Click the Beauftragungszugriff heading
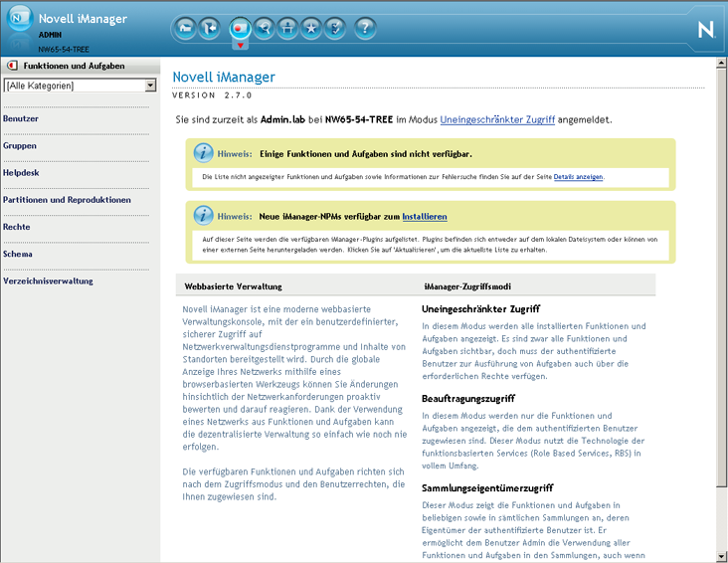 pyautogui.click(x=468, y=399)
